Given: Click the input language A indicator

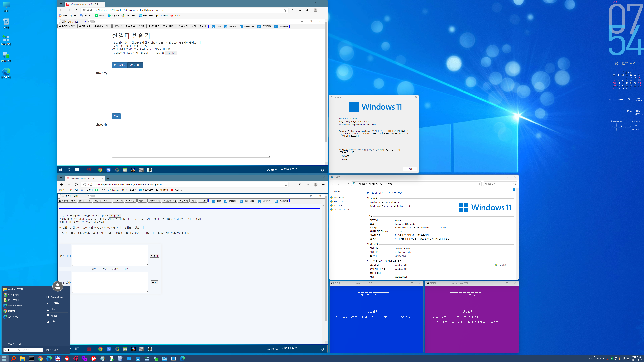Looking at the screenshot, I should 628,358.
